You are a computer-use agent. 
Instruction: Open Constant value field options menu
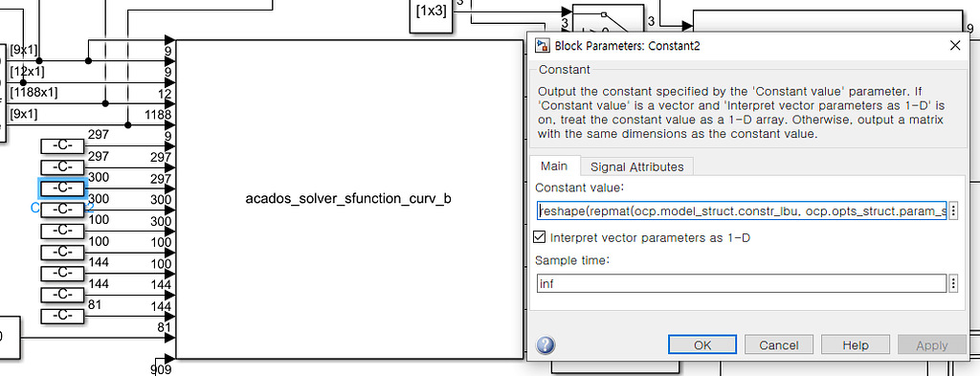tap(953, 211)
